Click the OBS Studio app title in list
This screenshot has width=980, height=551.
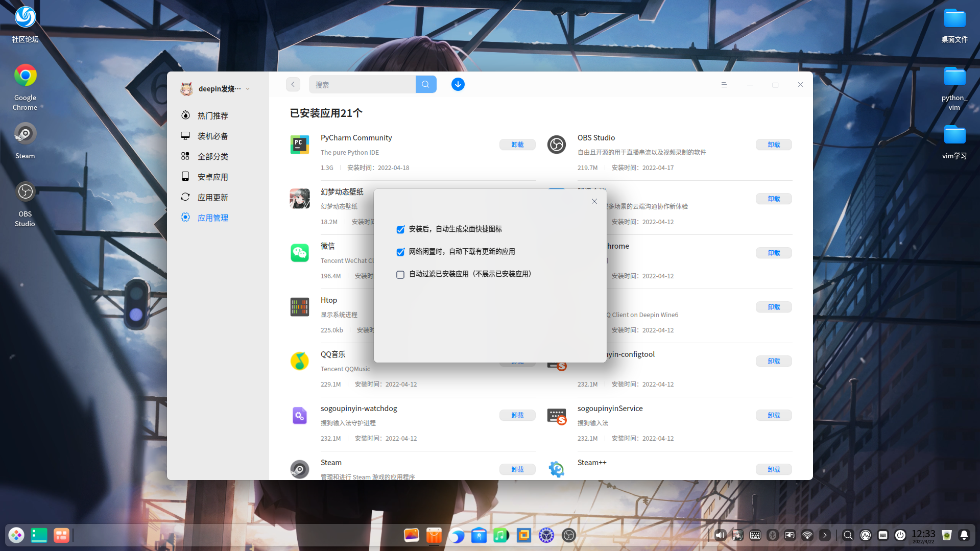click(x=596, y=138)
